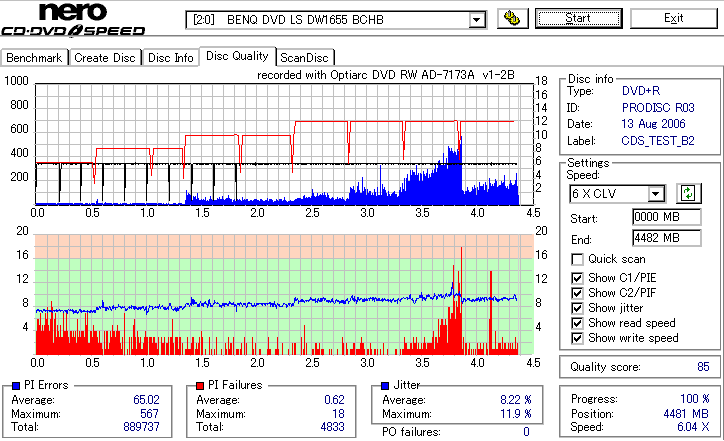The width and height of the screenshot is (724, 441).
Task: Click PI Failures average 0.62
Action: pyautogui.click(x=334, y=399)
